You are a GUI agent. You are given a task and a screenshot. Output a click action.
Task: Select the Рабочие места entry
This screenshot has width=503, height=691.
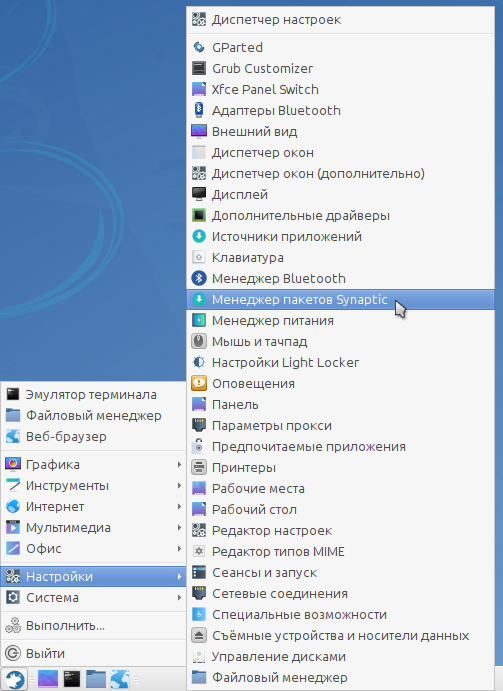pos(340,489)
